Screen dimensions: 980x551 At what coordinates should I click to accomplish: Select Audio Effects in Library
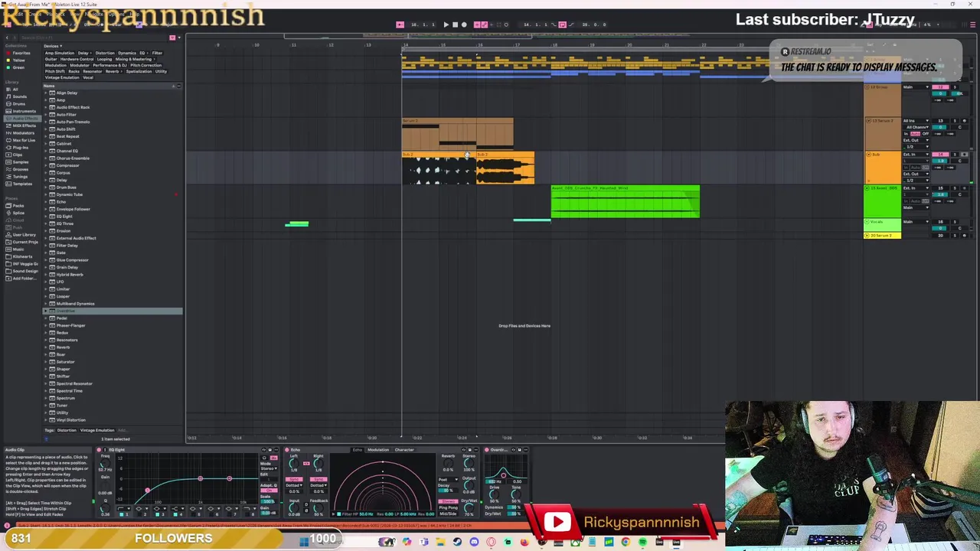tap(24, 118)
